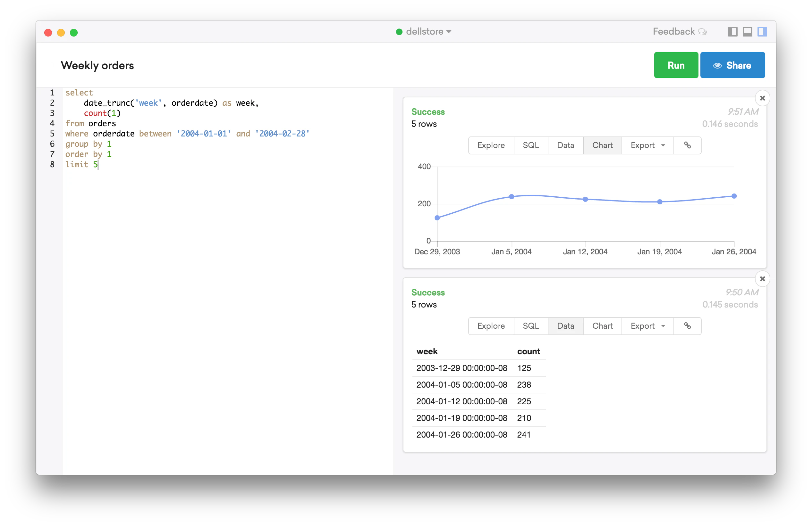Image resolution: width=812 pixels, height=526 pixels.
Task: Click the Feedback chat bubble icon
Action: (702, 32)
